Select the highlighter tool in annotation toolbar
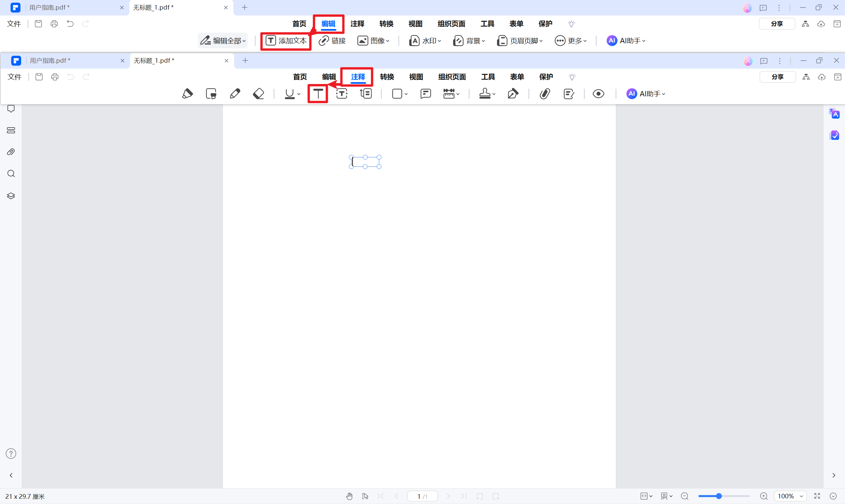Viewport: 845px width, 504px height. coord(187,93)
